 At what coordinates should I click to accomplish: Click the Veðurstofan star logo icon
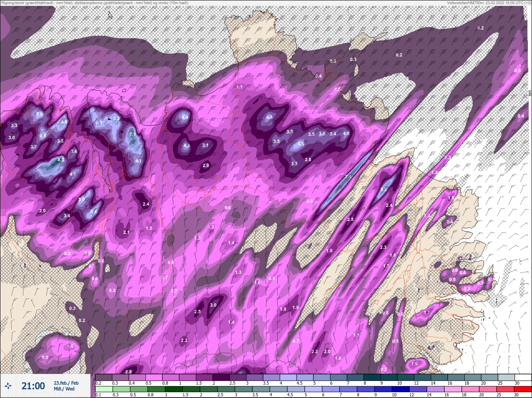[x=7, y=387]
